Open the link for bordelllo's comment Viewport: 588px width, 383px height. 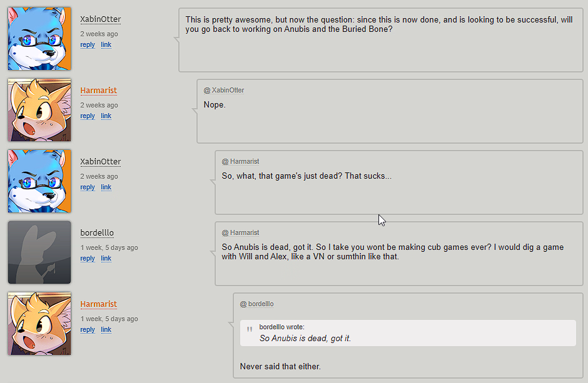click(106, 259)
